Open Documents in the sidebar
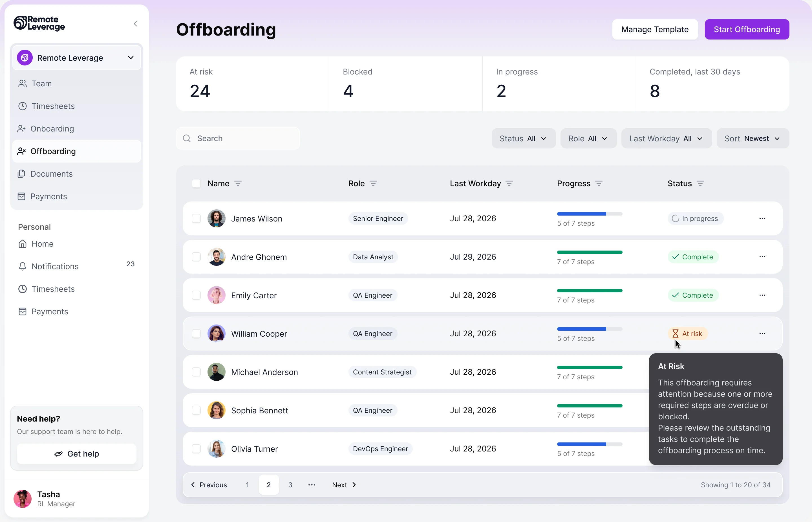The height and width of the screenshot is (522, 812). [76, 174]
